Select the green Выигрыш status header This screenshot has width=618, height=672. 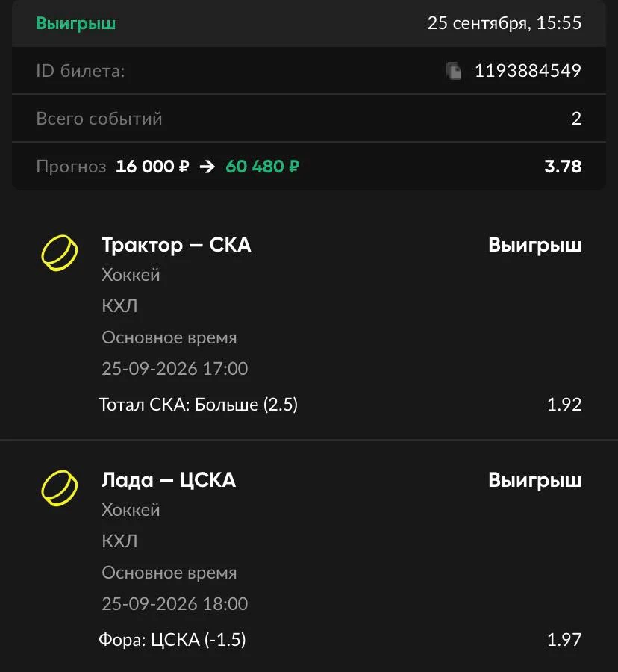click(76, 23)
